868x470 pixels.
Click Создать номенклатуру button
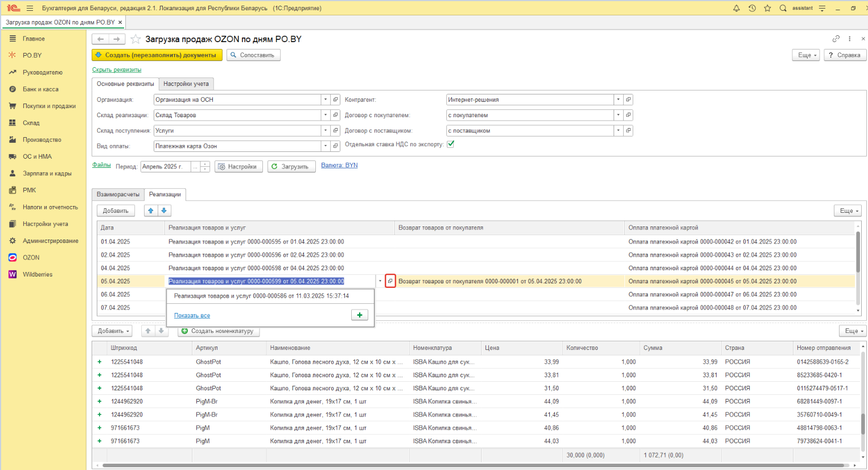point(218,331)
